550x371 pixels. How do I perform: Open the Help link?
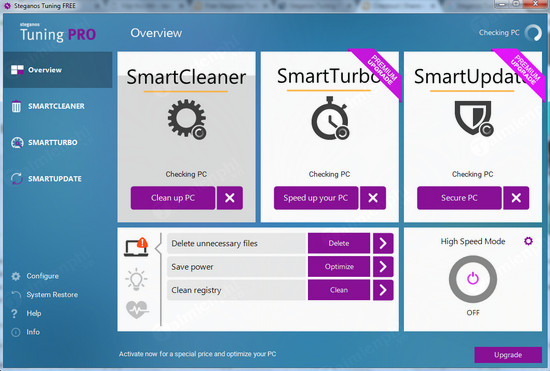click(x=34, y=313)
